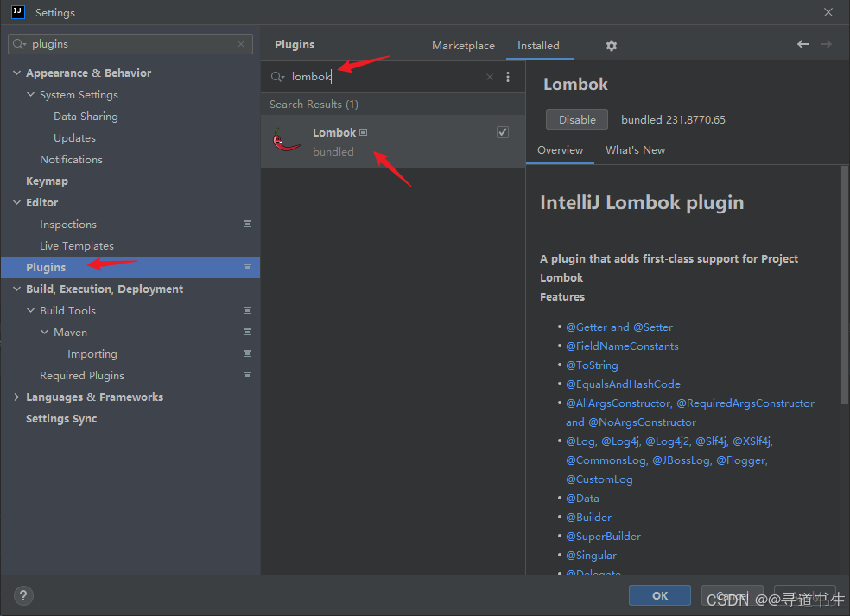Click project-level icon next to Required Plugins
The height and width of the screenshot is (616, 850).
(247, 375)
